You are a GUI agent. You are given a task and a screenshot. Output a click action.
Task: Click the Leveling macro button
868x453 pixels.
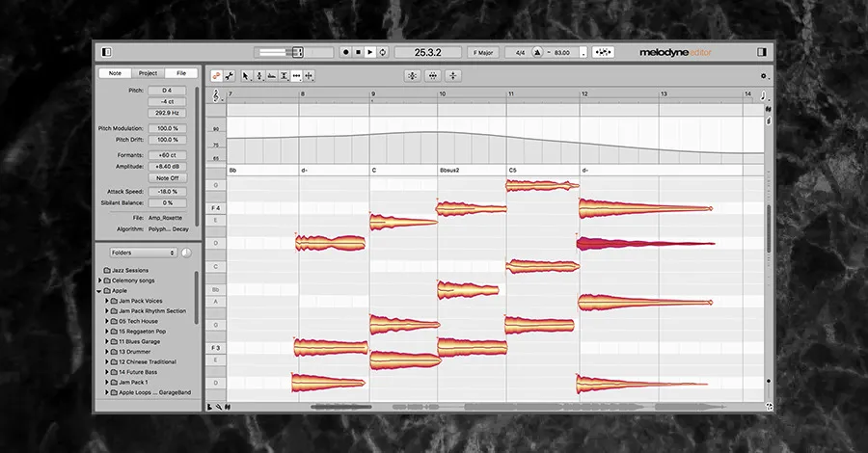tap(453, 76)
